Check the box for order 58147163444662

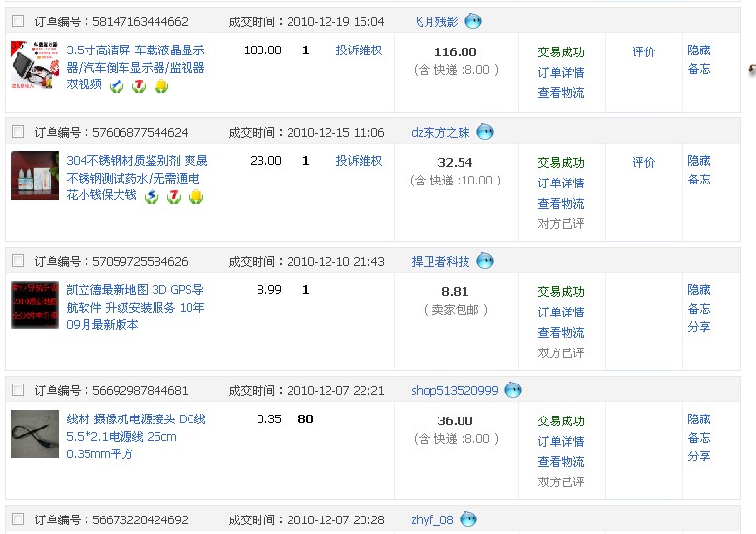pyautogui.click(x=17, y=20)
